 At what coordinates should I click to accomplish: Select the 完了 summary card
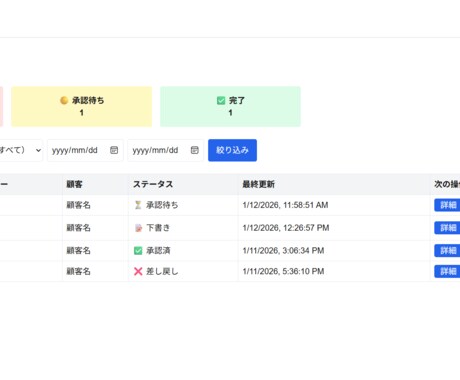pos(230,107)
